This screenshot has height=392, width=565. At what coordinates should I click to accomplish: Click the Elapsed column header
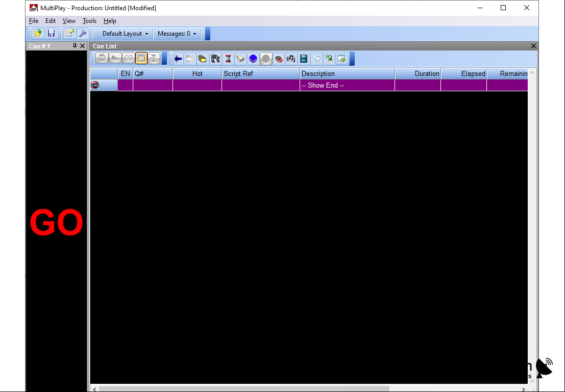[x=464, y=73]
